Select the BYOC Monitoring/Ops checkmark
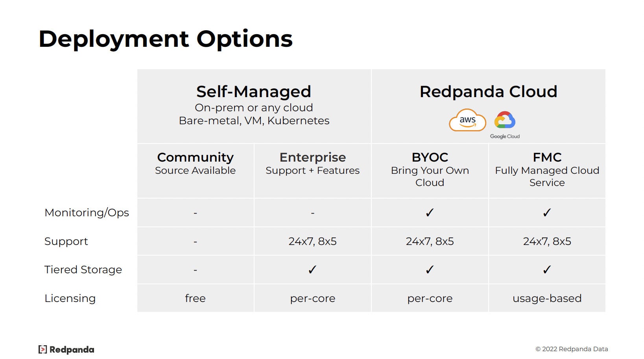Viewport: 644px width, 359px height. tap(430, 213)
